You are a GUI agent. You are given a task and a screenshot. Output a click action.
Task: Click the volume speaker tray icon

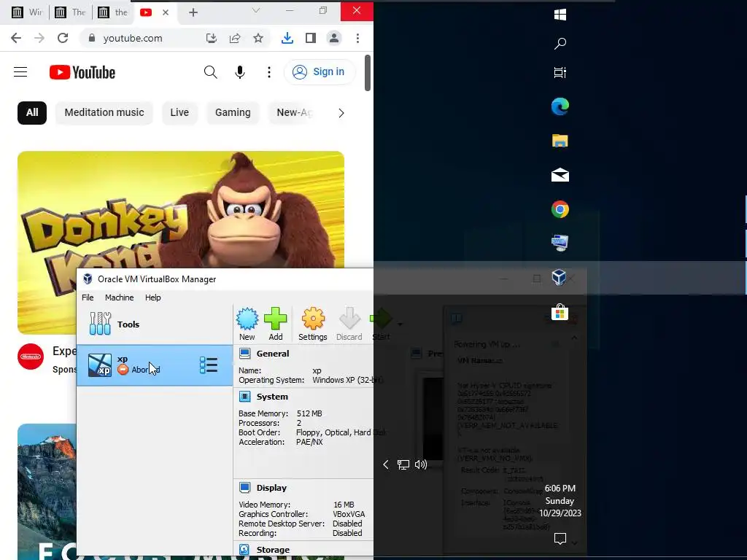pyautogui.click(x=421, y=464)
